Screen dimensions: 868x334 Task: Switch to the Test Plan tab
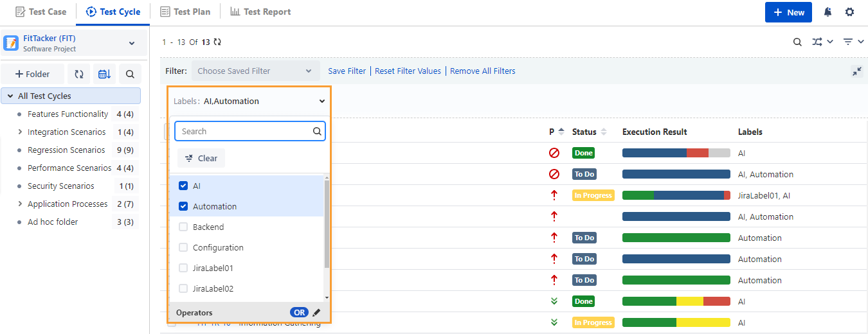click(185, 12)
